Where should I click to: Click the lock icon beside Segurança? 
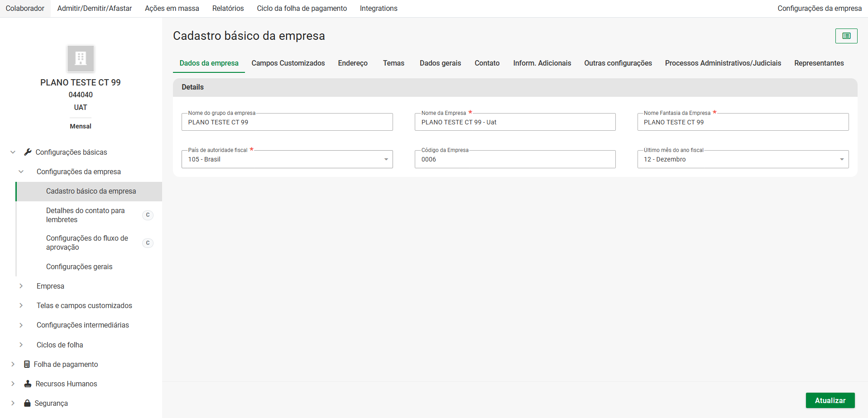coord(27,403)
